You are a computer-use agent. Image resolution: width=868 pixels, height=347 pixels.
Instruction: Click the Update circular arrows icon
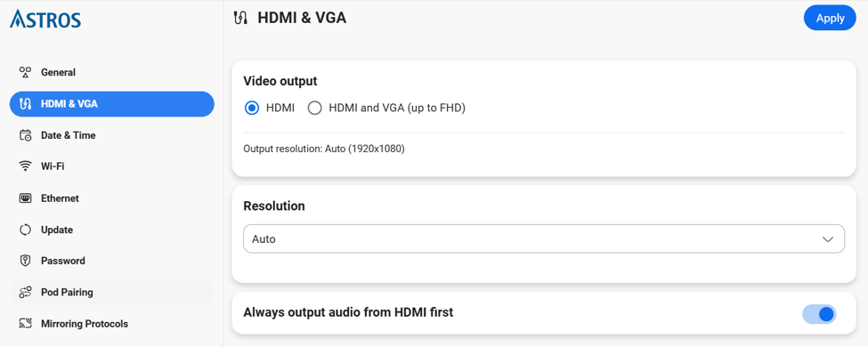25,230
